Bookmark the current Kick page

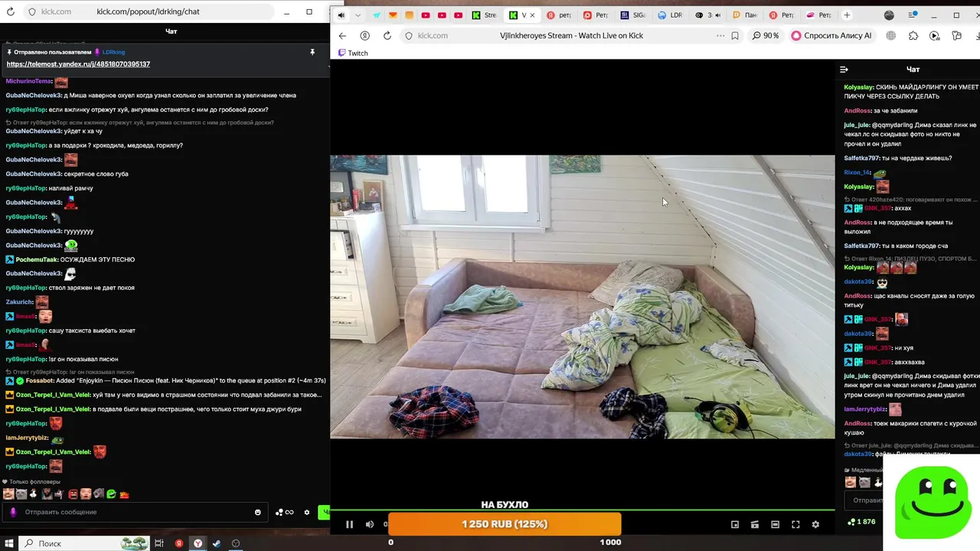735,35
